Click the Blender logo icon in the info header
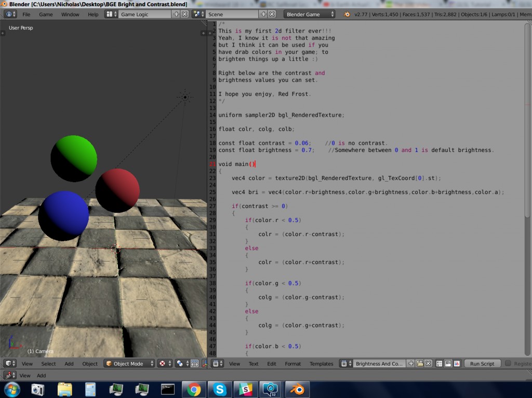532x398 pixels. tap(8, 14)
